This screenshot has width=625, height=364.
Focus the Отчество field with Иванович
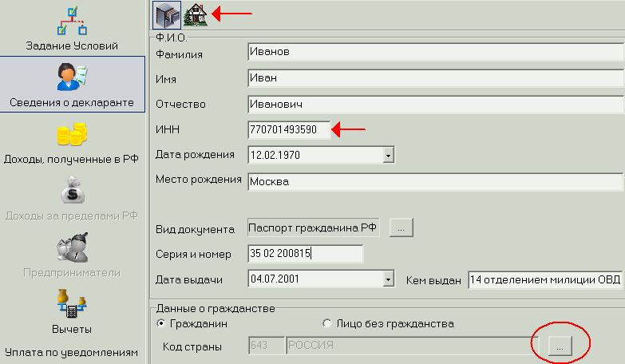(436, 105)
